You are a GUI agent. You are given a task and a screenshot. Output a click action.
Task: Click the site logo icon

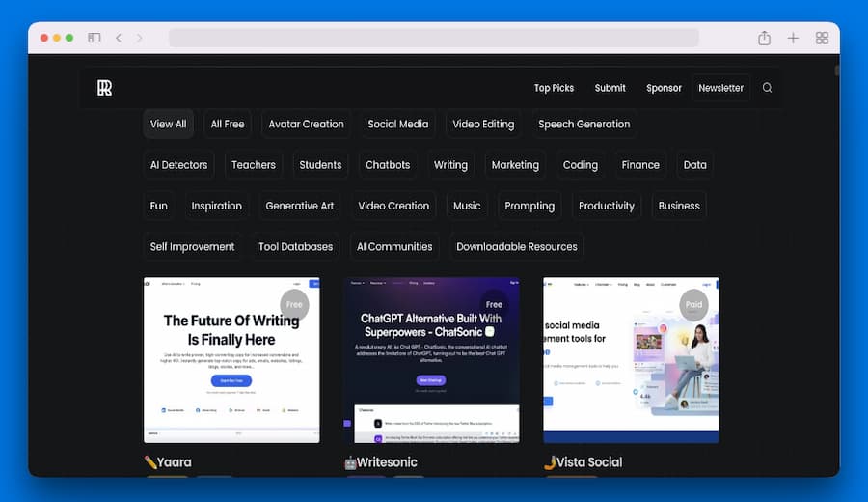point(104,88)
